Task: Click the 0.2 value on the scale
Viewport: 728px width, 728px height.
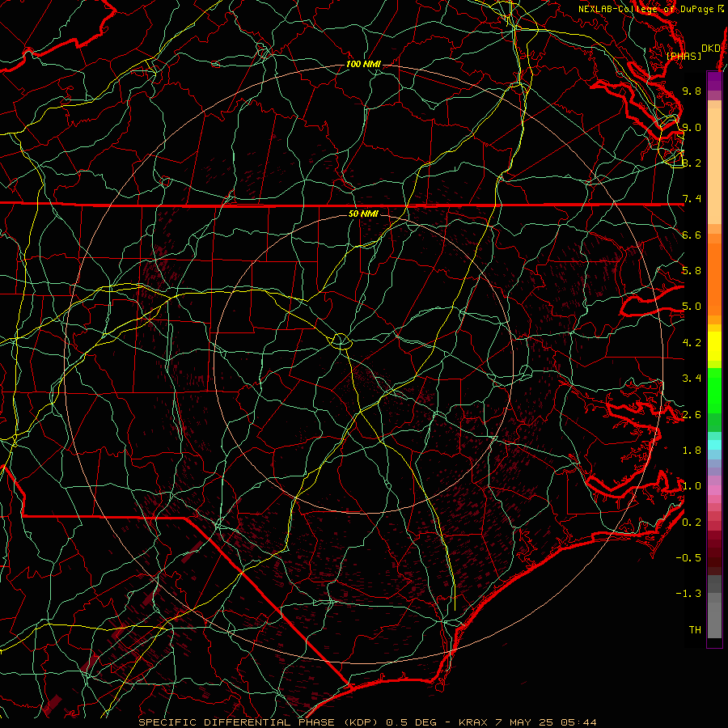Action: (x=692, y=523)
